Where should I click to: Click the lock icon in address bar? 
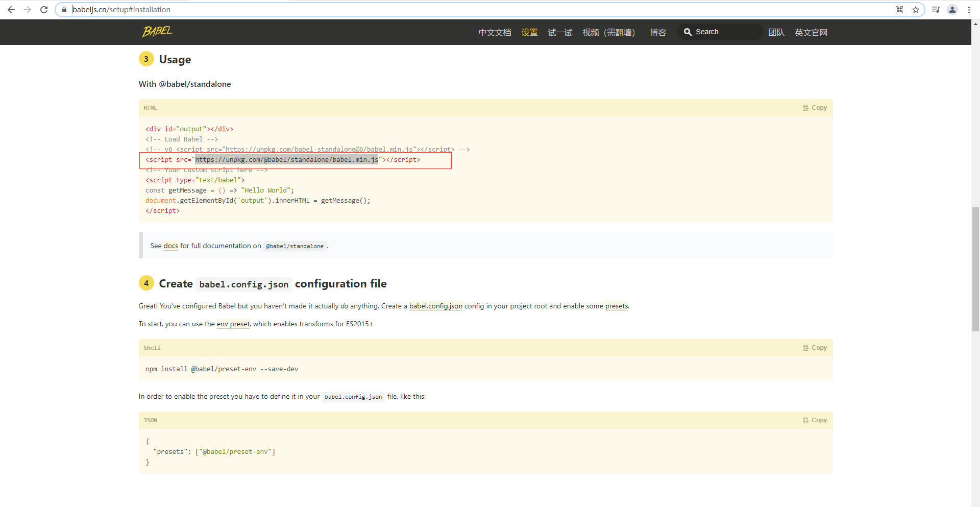point(64,10)
